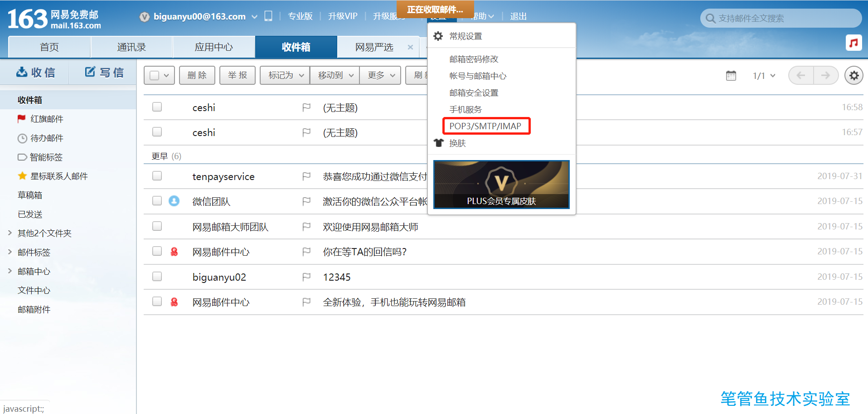The width and height of the screenshot is (868, 414).
Task: Tick the checkbox on the biguanyu02 email row
Action: coord(157,276)
